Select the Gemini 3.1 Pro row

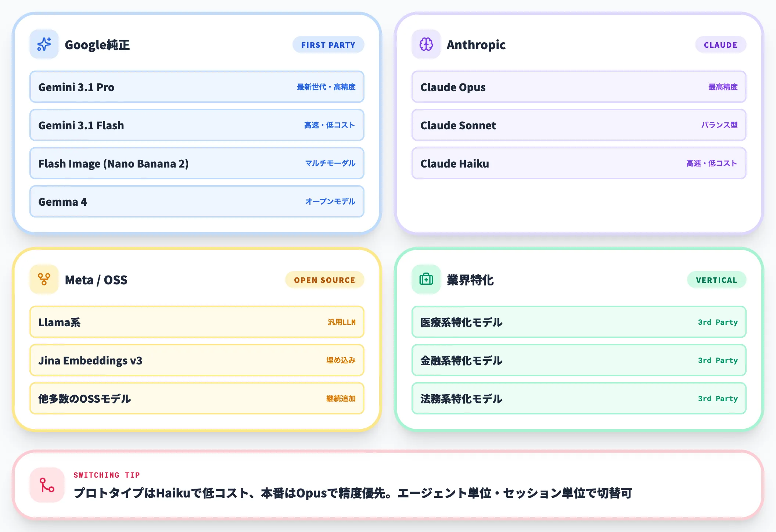coord(197,87)
